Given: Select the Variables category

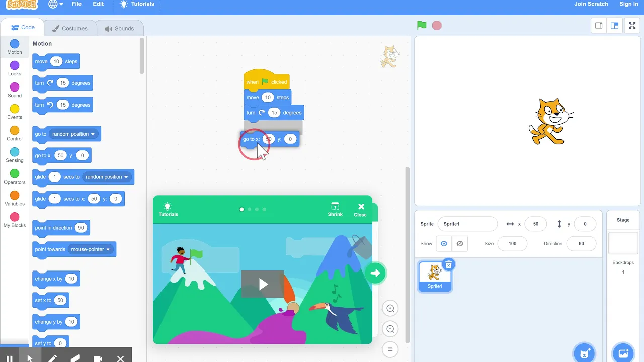Looking at the screenshot, I should click(x=15, y=199).
